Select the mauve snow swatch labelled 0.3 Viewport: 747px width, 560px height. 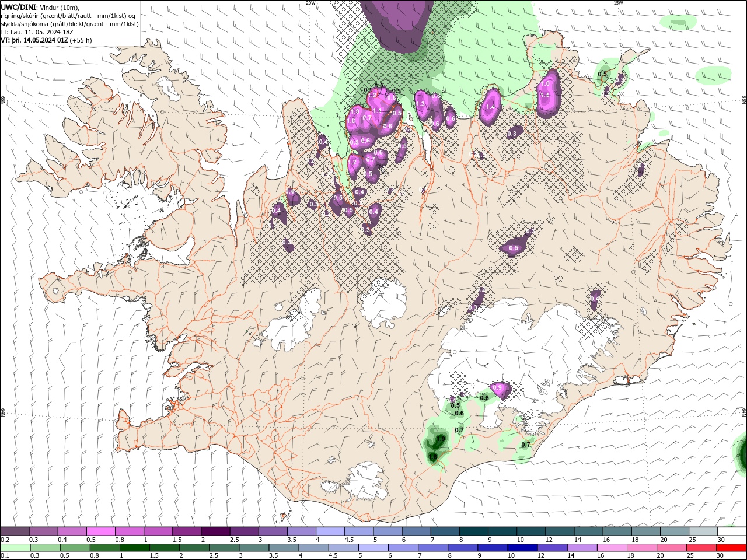pyautogui.click(x=44, y=531)
